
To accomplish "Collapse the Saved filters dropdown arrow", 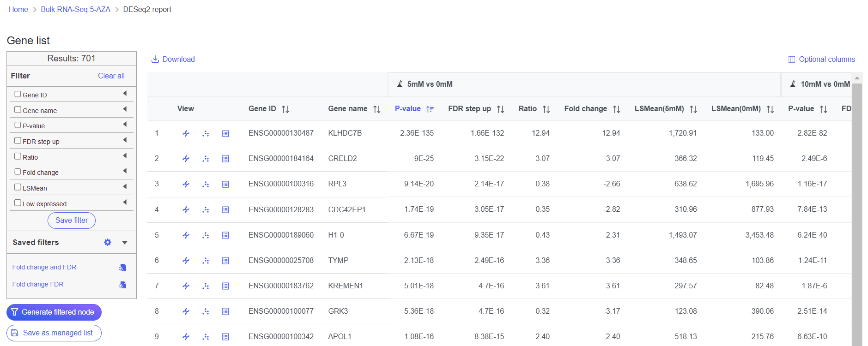I will (x=125, y=243).
